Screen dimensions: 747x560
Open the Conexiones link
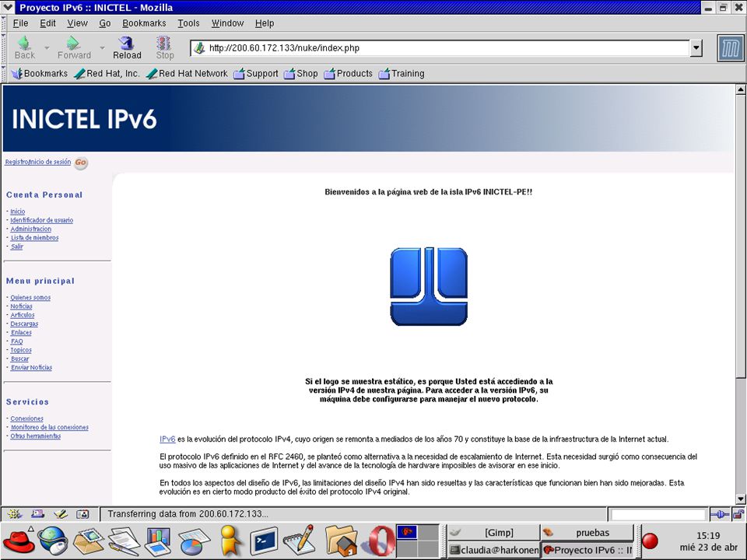[26, 418]
